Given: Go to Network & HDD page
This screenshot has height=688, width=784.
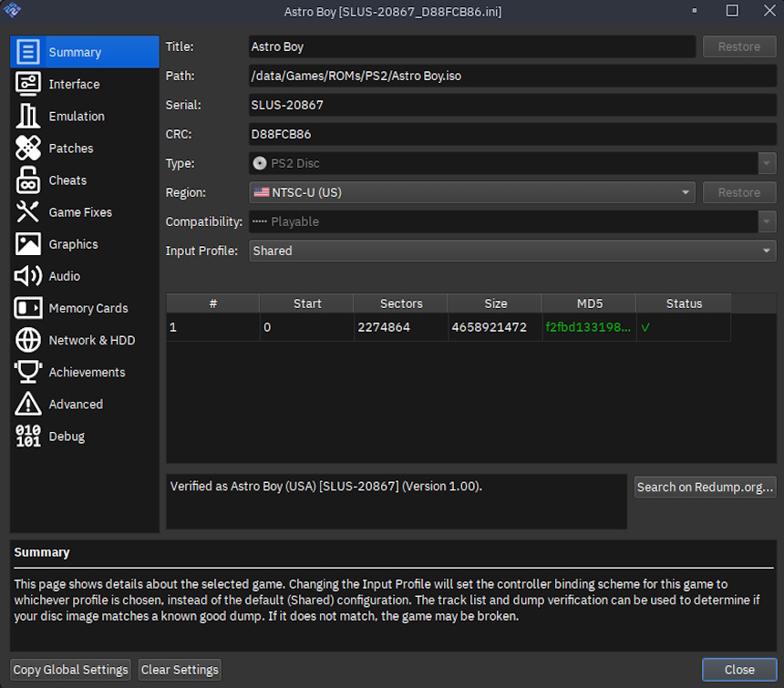Looking at the screenshot, I should click(x=91, y=340).
